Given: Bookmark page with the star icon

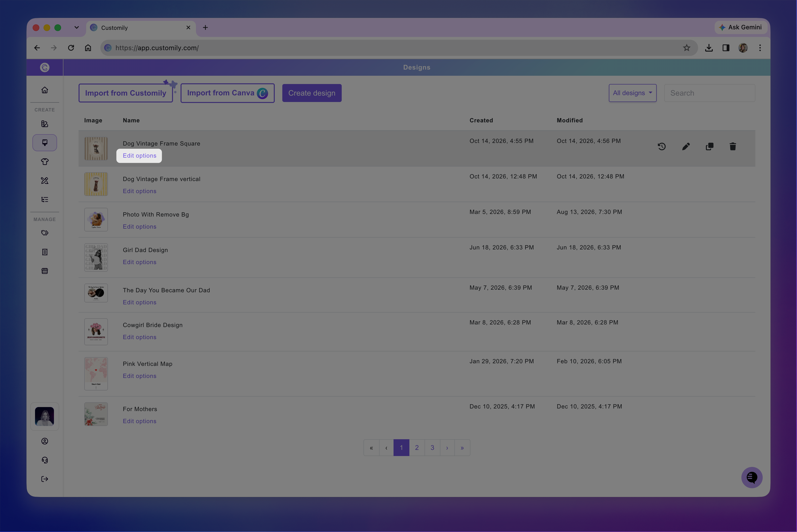Looking at the screenshot, I should click(687, 48).
